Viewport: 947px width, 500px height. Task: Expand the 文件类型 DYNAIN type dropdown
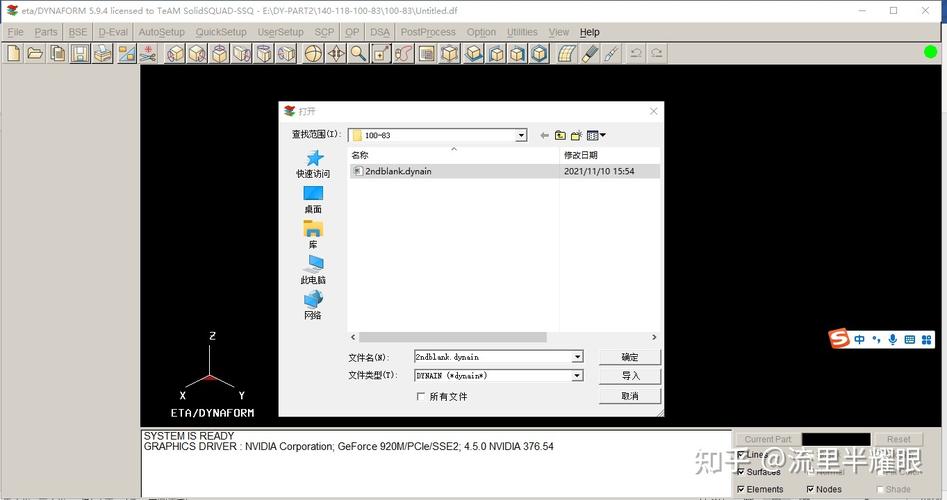[577, 376]
